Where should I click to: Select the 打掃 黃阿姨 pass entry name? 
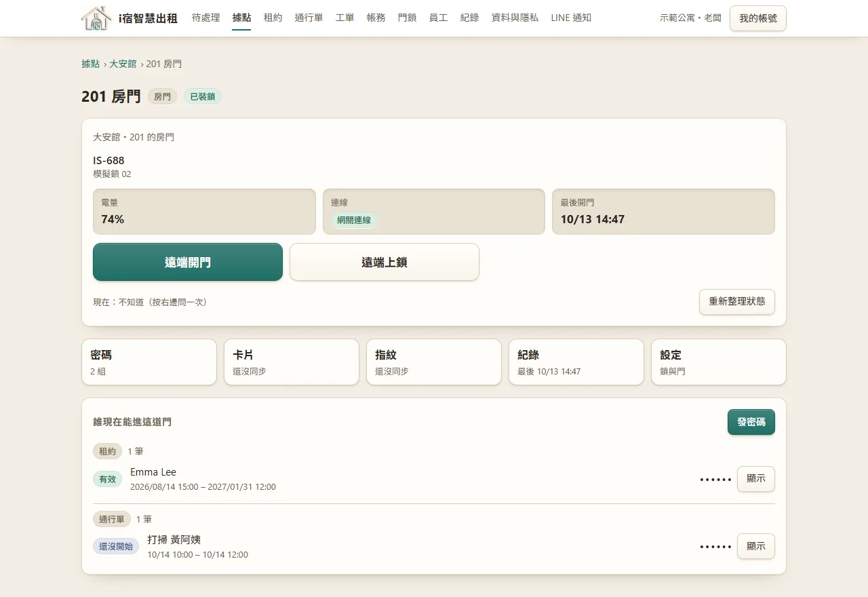(174, 539)
